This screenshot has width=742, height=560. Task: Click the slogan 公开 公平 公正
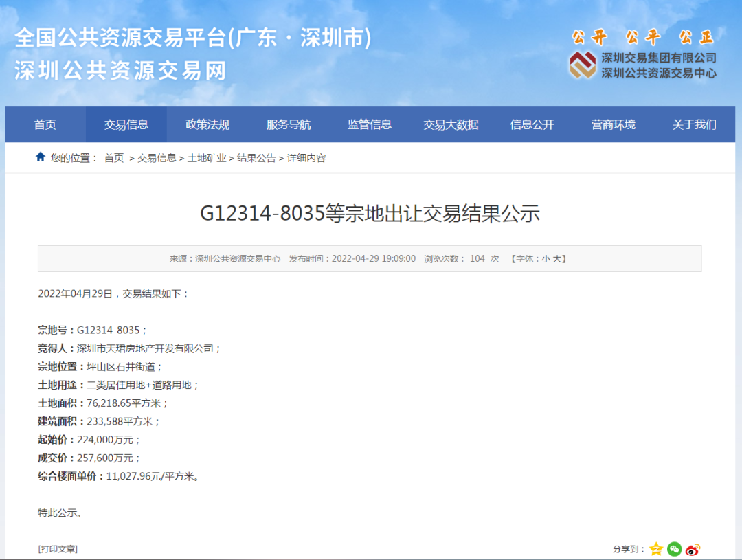coord(642,37)
